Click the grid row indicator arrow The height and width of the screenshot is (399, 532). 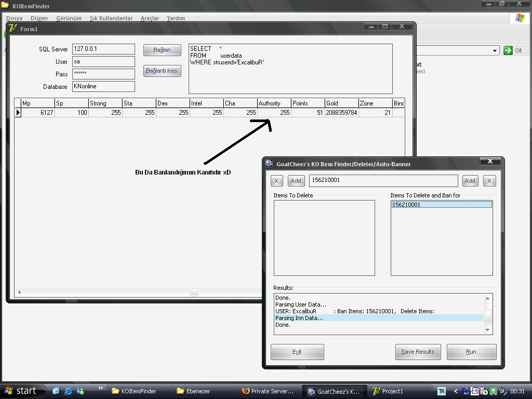tap(18, 113)
